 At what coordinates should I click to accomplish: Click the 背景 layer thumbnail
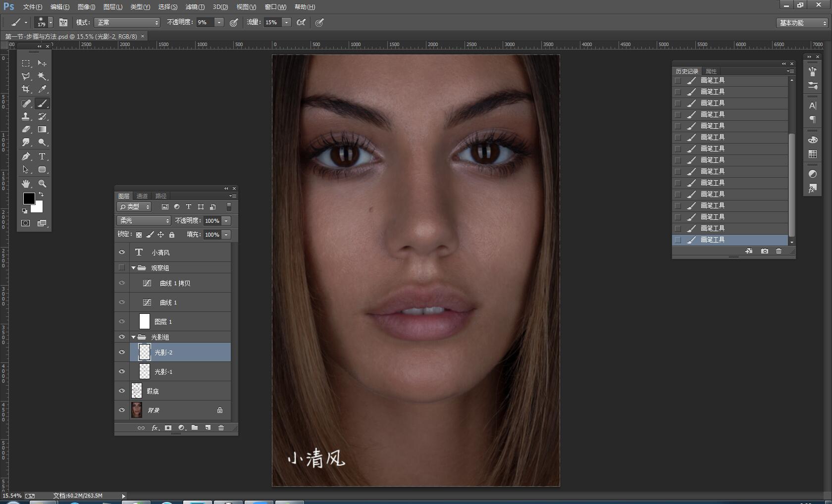point(137,410)
